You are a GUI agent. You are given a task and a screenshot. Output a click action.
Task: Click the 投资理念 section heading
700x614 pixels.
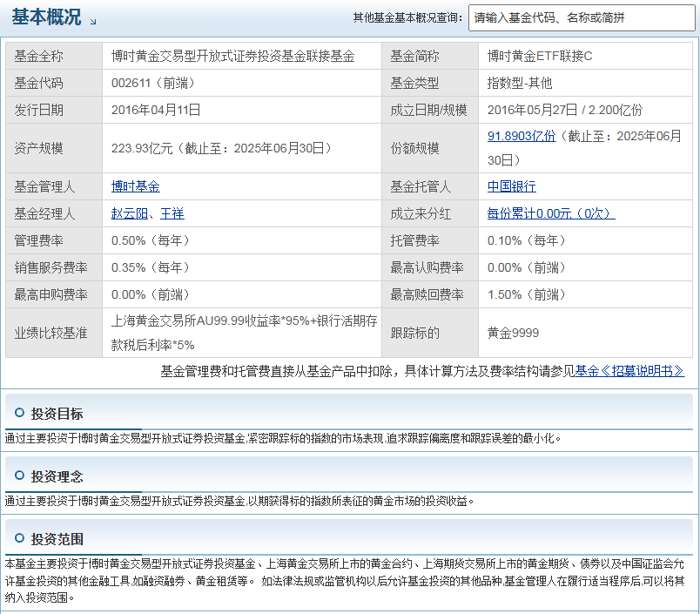coord(57,476)
